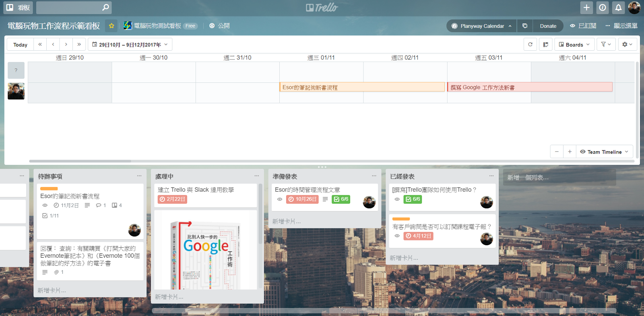This screenshot has height=316, width=644.
Task: Add a card in 處理中 list
Action: pyautogui.click(x=169, y=297)
